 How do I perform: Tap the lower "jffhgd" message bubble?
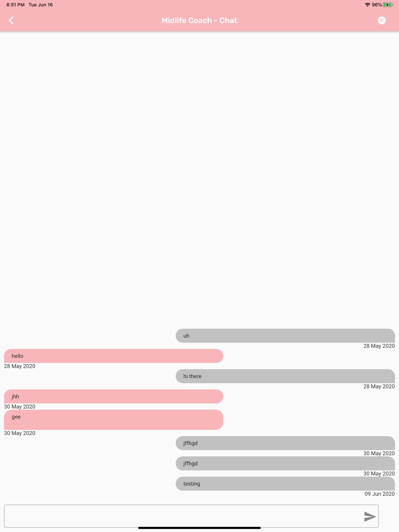(x=285, y=463)
